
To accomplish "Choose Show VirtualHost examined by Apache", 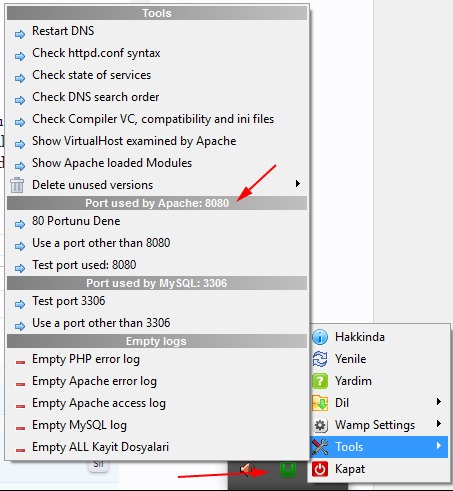I will coord(157,141).
